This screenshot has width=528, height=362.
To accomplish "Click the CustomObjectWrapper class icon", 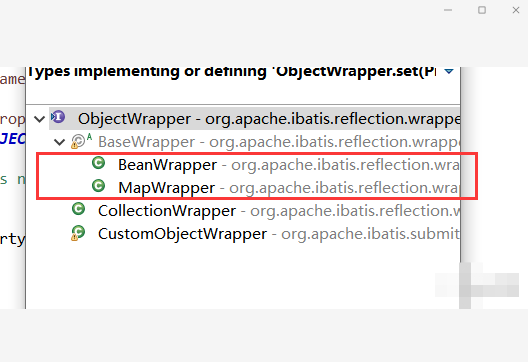I will point(78,233).
